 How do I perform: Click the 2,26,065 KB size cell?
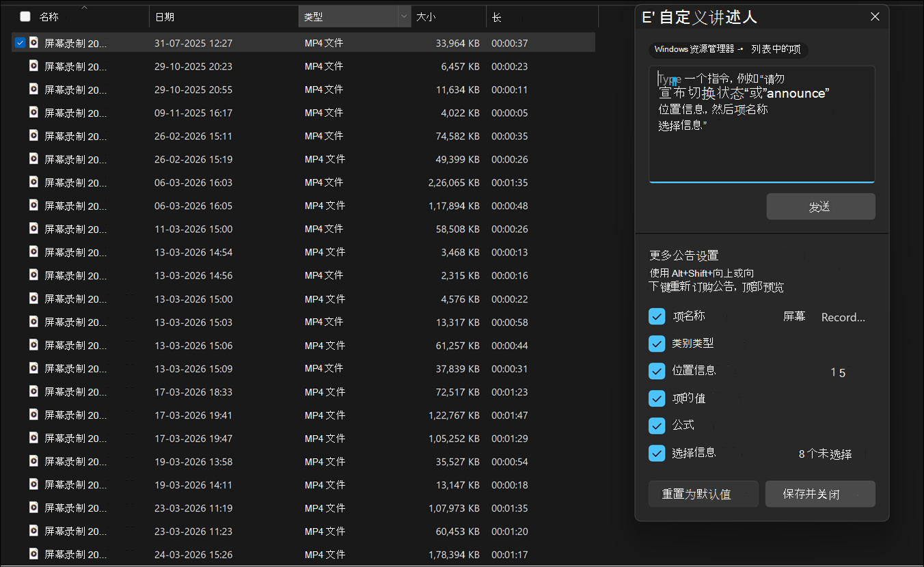coord(454,182)
